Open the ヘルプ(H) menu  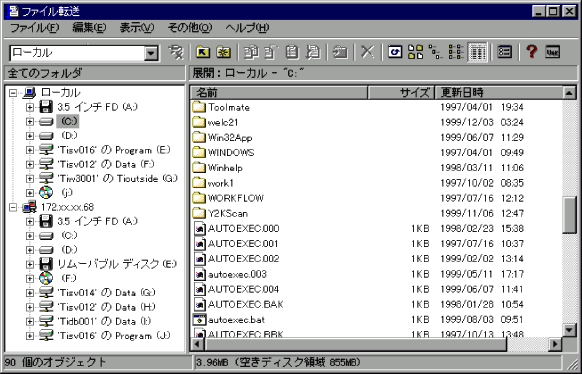(247, 28)
